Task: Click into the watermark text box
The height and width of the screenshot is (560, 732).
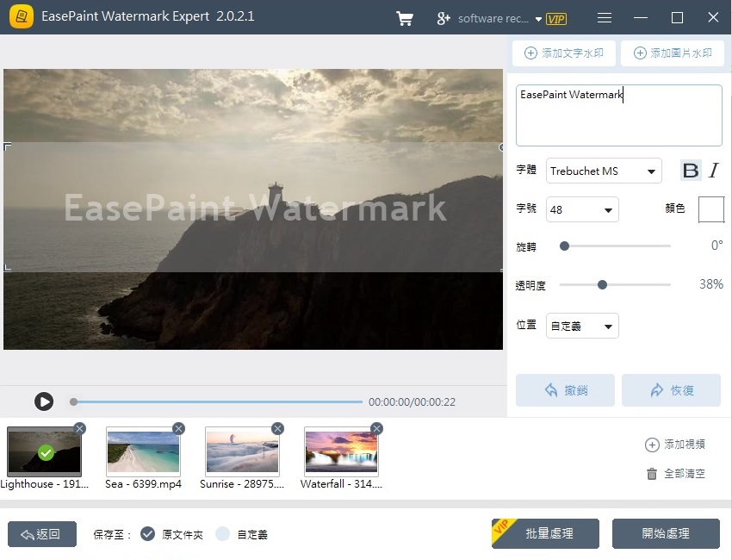Action: click(x=618, y=115)
